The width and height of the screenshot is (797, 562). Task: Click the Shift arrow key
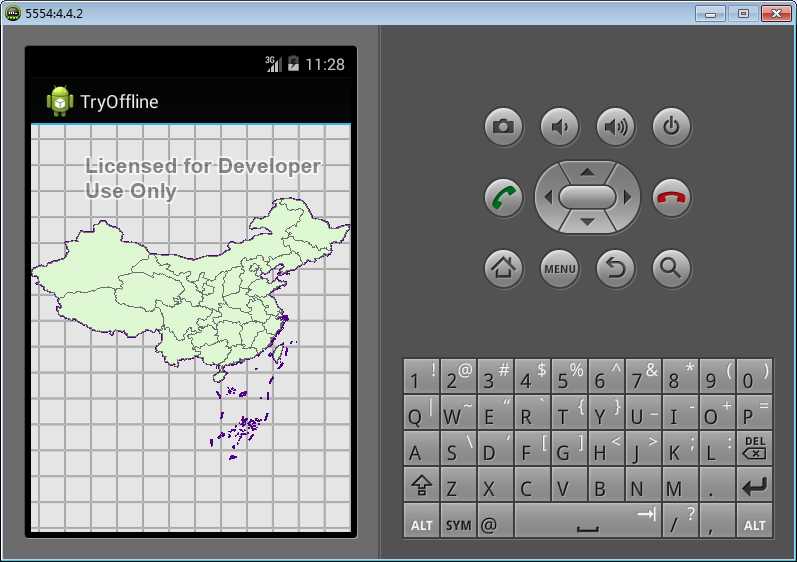pyautogui.click(x=421, y=484)
